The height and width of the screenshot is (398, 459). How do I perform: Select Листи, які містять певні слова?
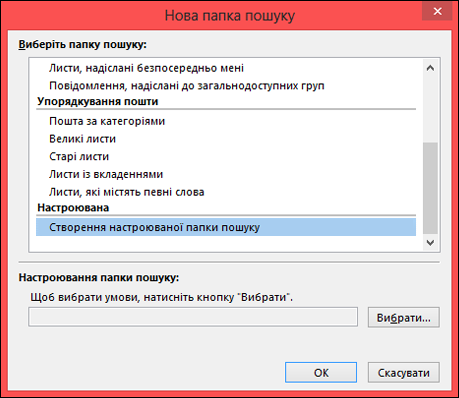coord(226,192)
